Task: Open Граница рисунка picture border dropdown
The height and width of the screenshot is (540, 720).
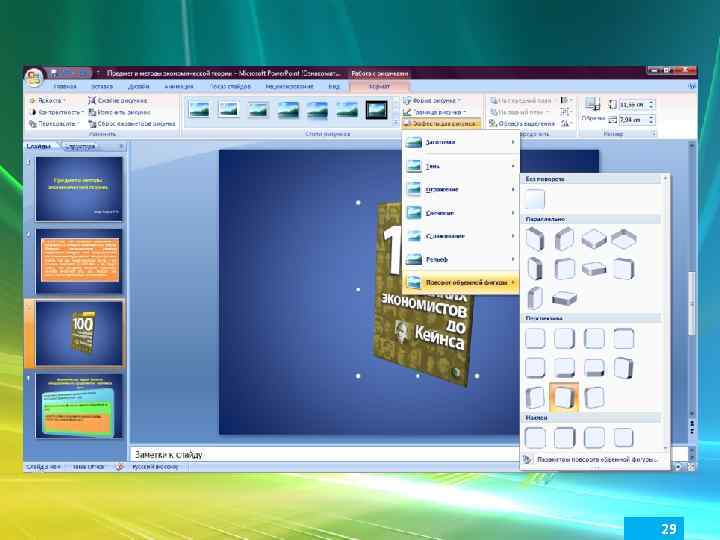Action: [434, 112]
